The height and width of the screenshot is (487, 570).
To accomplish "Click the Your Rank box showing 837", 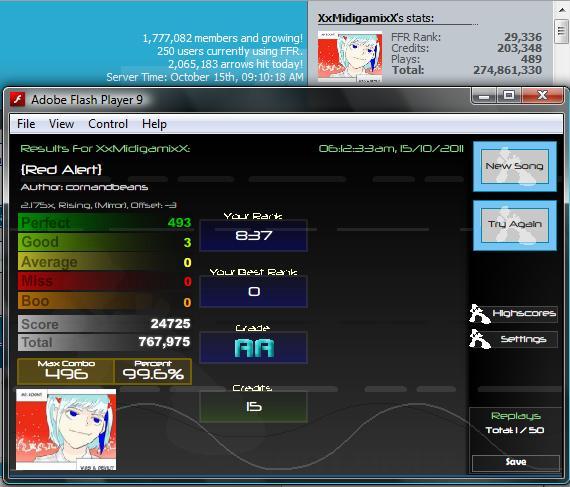I will 254,235.
